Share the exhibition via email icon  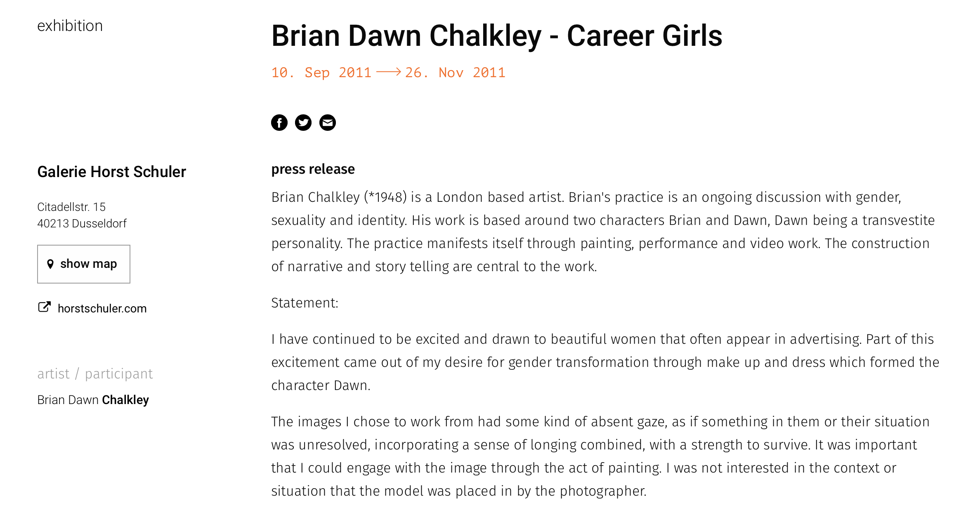pyautogui.click(x=328, y=123)
